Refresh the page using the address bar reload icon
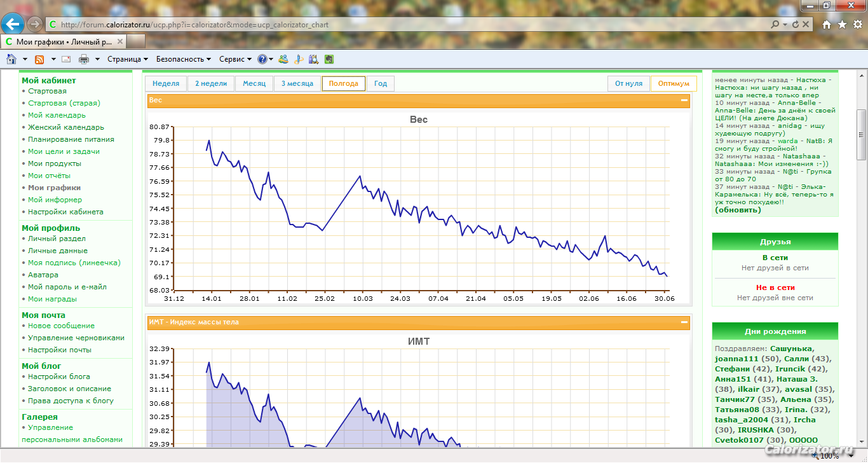 coord(795,25)
